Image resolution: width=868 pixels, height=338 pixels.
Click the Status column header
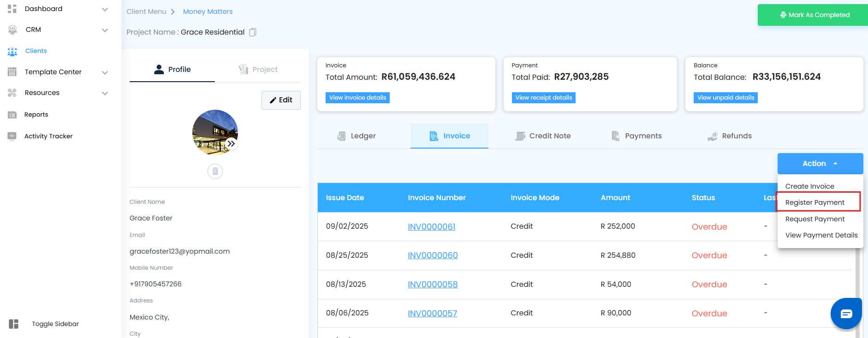[703, 198]
